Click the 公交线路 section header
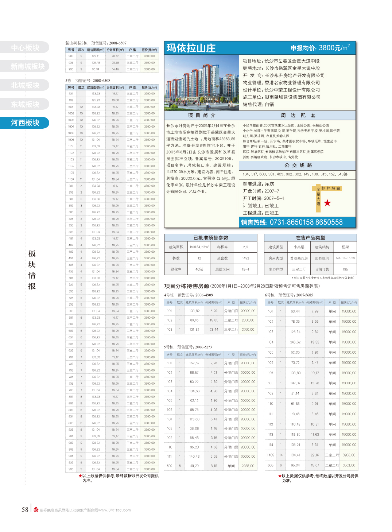 coord(298,165)
